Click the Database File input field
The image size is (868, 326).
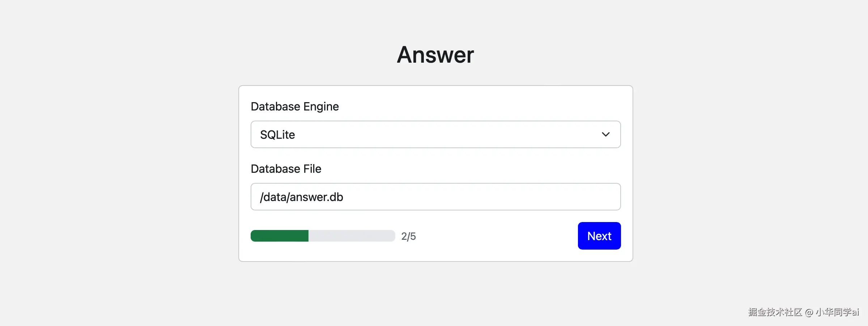coord(435,197)
